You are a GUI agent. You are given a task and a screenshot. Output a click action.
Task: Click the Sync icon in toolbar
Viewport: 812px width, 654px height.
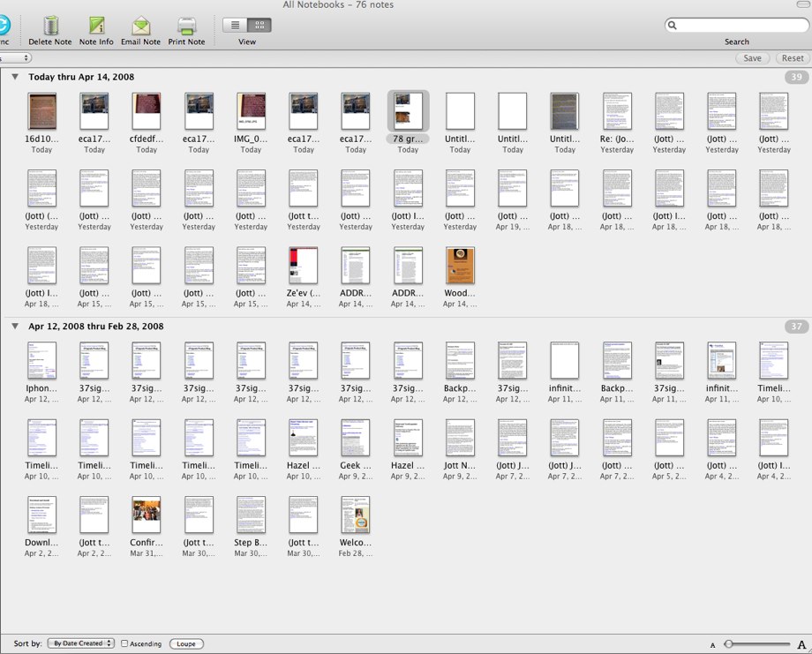point(4,25)
